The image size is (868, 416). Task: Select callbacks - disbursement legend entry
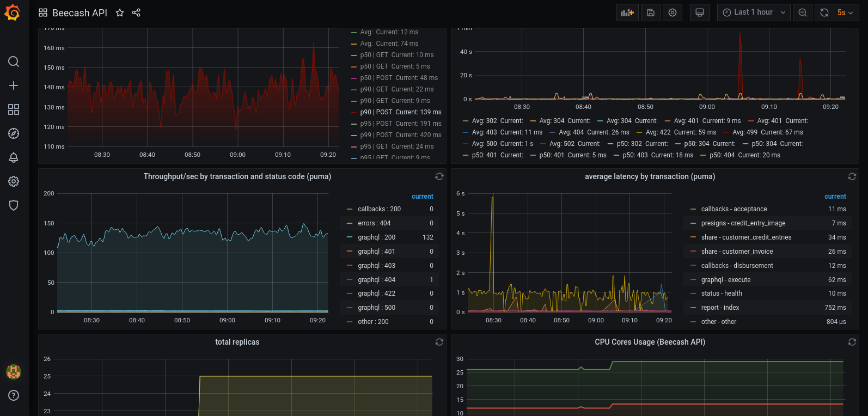(737, 266)
